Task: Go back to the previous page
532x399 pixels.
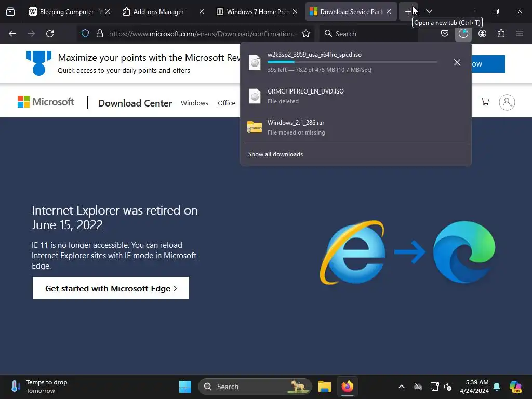Action: pyautogui.click(x=12, y=34)
